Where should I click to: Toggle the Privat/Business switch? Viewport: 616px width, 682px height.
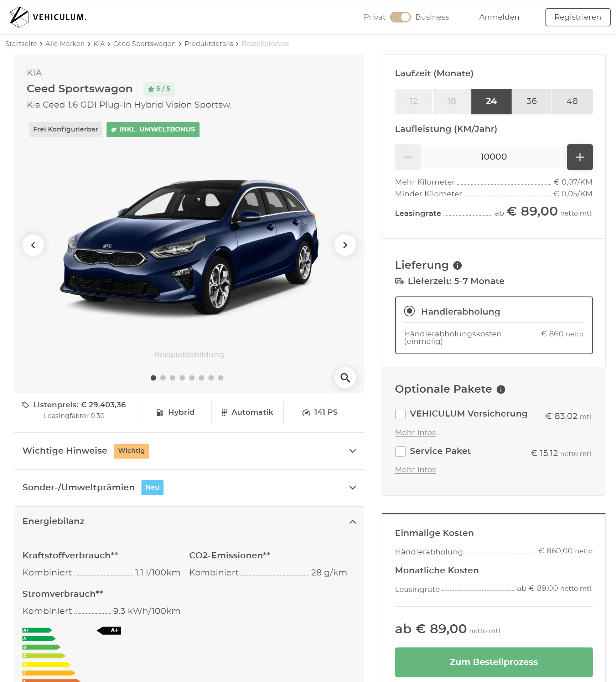[400, 17]
